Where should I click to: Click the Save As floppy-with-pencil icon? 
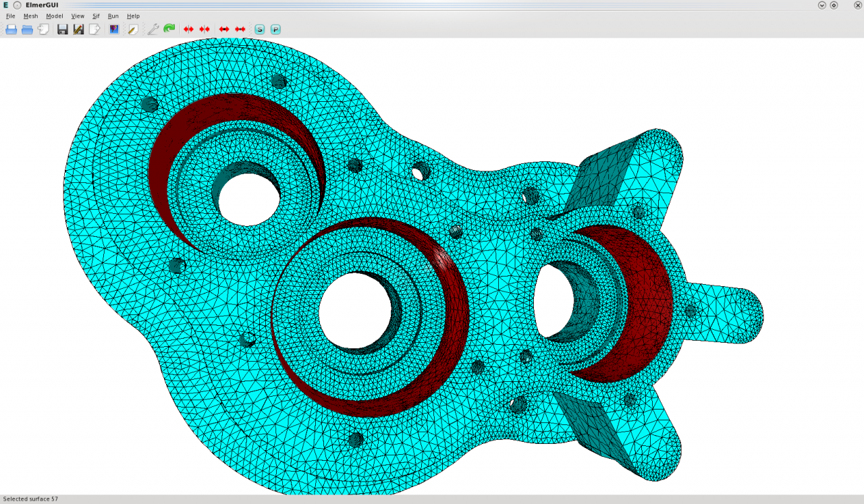(78, 29)
